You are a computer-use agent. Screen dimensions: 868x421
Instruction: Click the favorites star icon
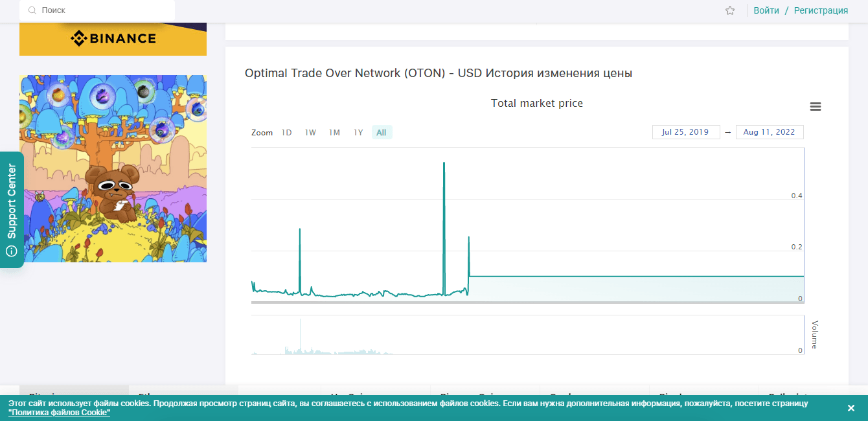[730, 10]
